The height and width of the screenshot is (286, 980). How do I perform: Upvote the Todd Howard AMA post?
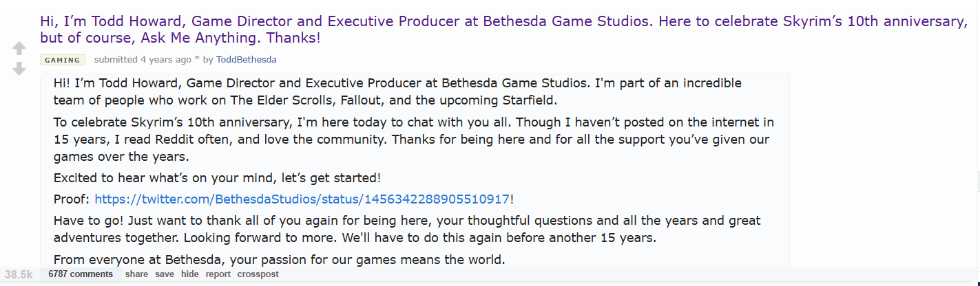(19, 48)
